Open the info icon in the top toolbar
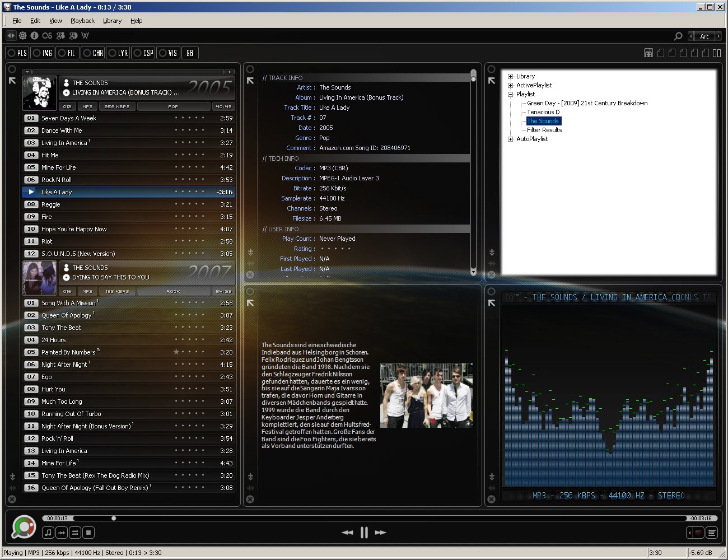Image resolution: width=728 pixels, height=560 pixels. click(35, 35)
